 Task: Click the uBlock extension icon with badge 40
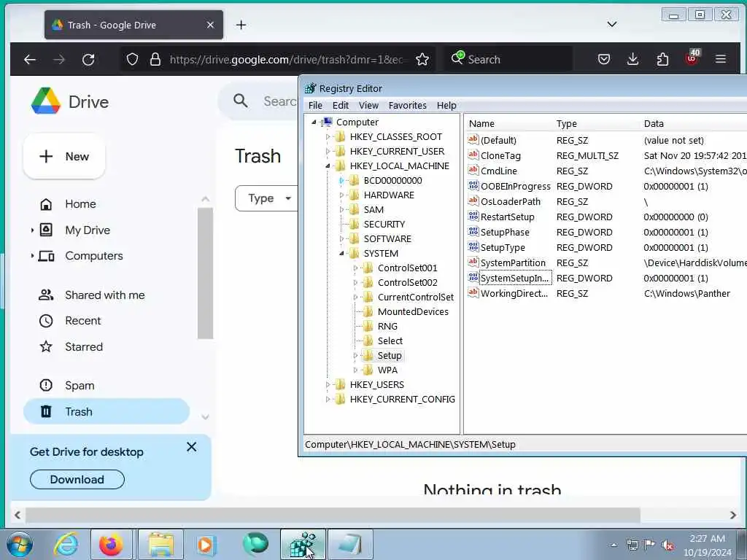[x=692, y=58]
